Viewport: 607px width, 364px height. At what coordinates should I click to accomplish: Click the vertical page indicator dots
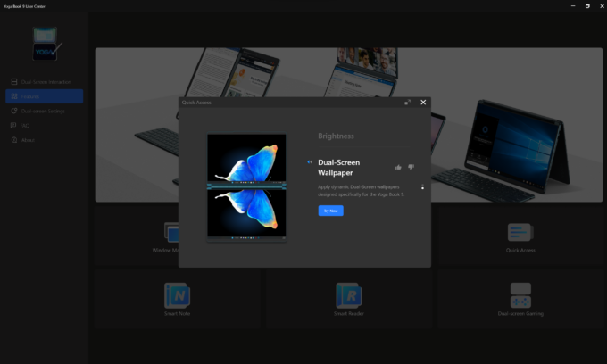pos(422,186)
